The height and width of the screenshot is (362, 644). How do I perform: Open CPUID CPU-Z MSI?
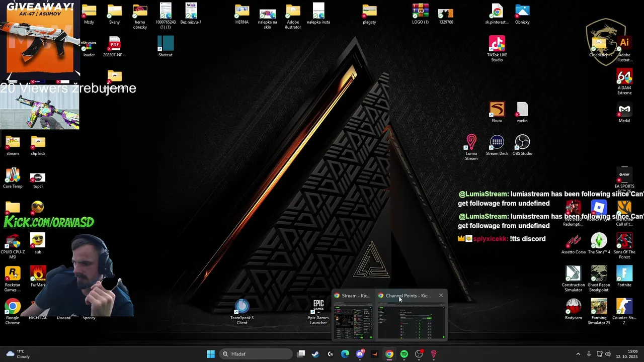[13, 246]
